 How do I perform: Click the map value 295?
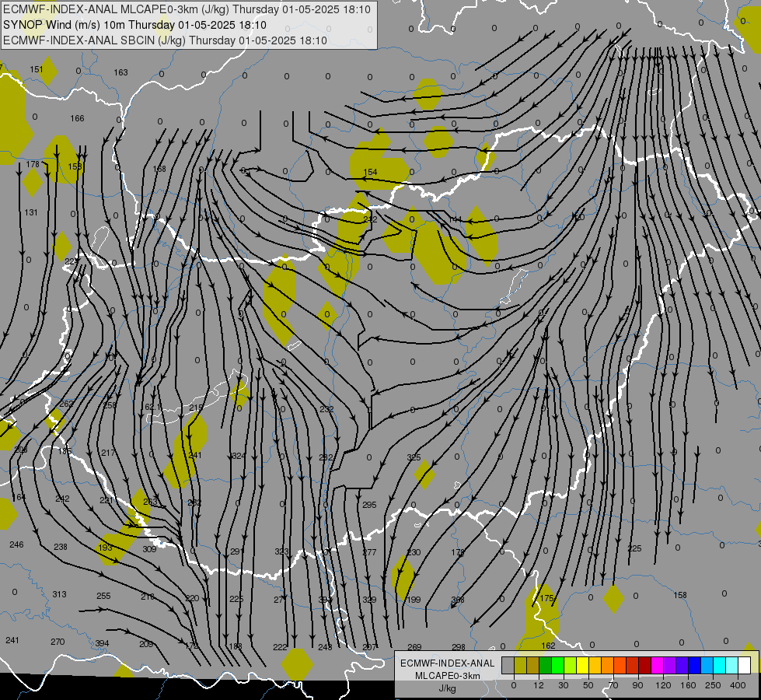click(x=369, y=505)
